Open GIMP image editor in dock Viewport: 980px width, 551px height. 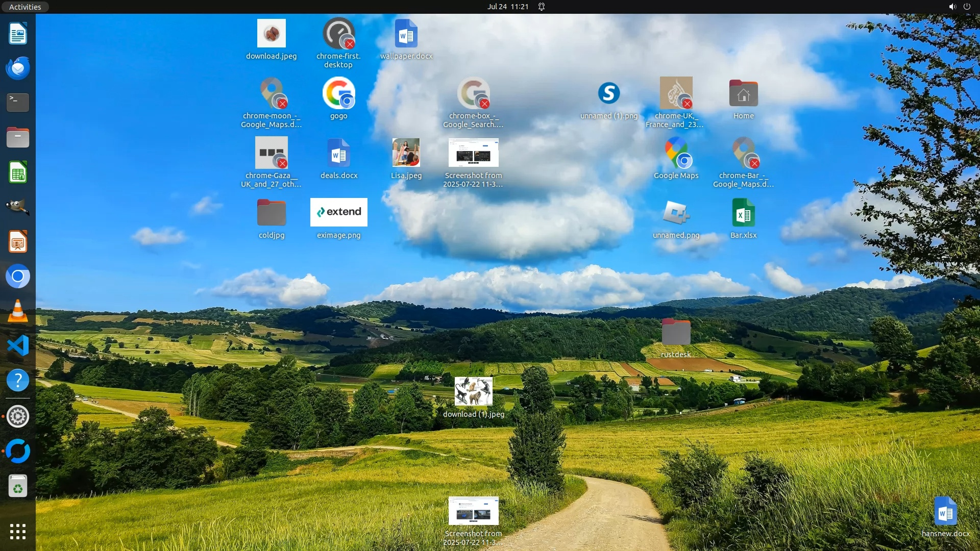(18, 207)
